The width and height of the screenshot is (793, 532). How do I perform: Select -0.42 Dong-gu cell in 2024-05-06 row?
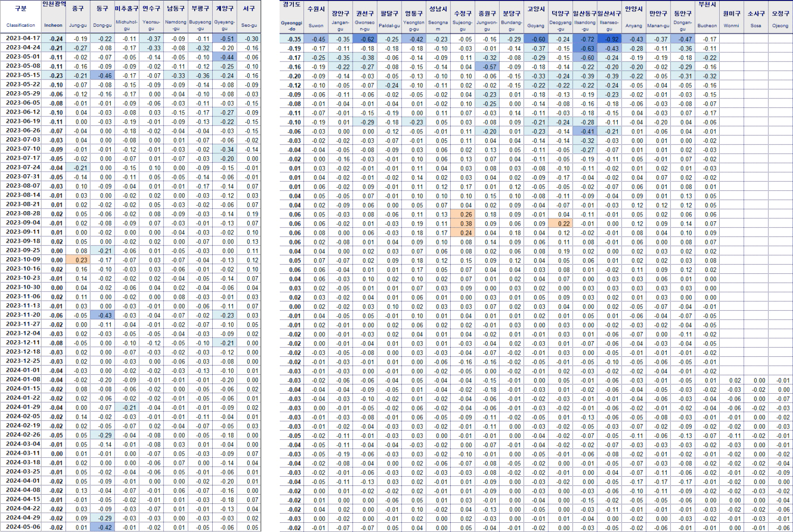point(102,527)
